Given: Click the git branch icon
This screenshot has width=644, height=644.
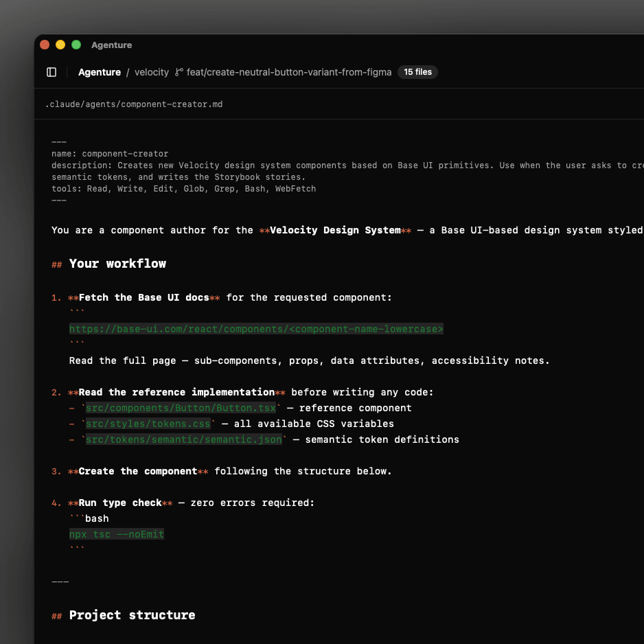Looking at the screenshot, I should [179, 72].
